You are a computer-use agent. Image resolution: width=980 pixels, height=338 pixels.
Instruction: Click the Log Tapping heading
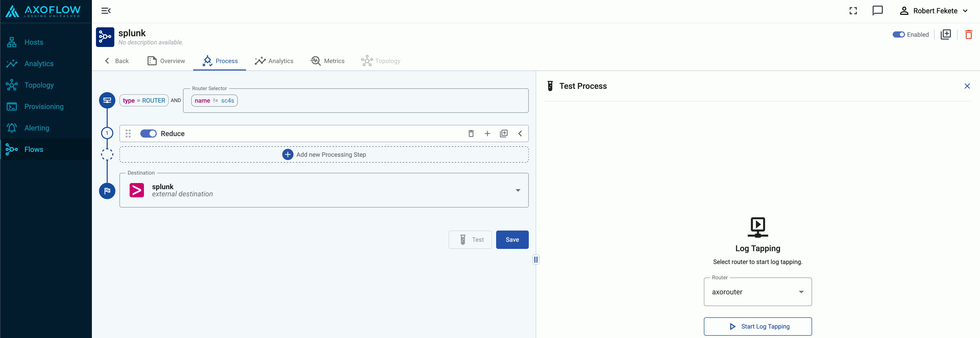coord(758,249)
